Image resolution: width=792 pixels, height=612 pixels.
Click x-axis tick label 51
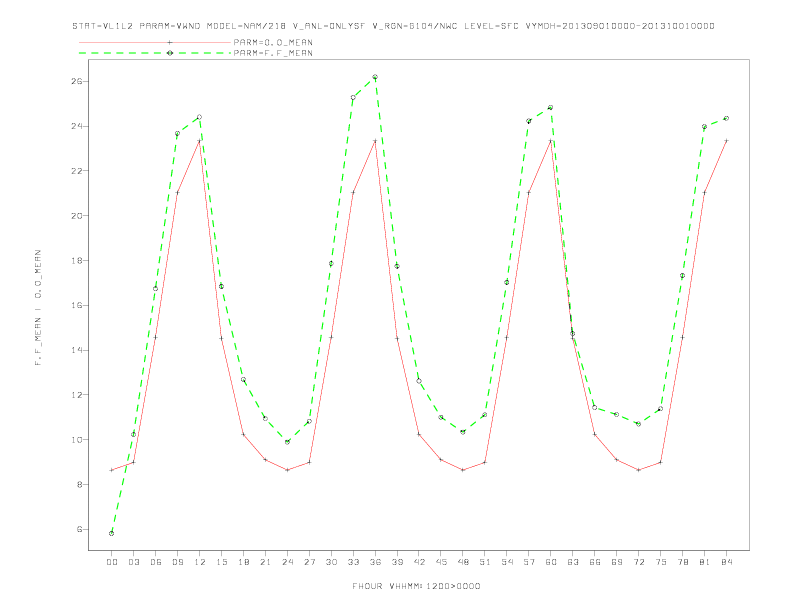click(485, 562)
